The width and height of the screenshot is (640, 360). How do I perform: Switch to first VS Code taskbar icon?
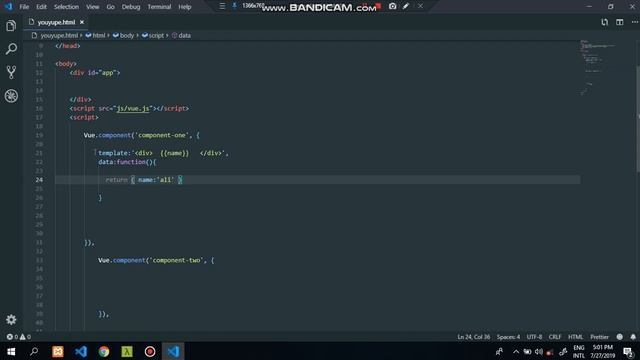click(x=81, y=351)
